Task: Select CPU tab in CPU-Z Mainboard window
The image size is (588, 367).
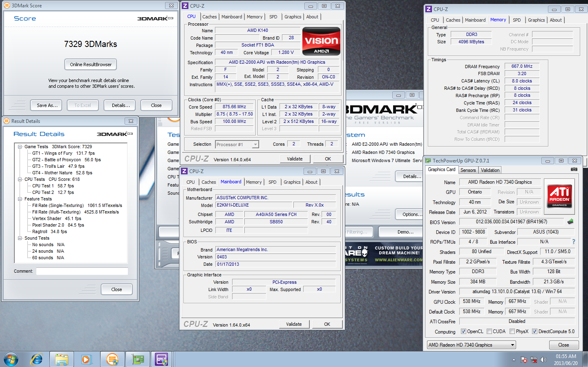Action: click(191, 182)
